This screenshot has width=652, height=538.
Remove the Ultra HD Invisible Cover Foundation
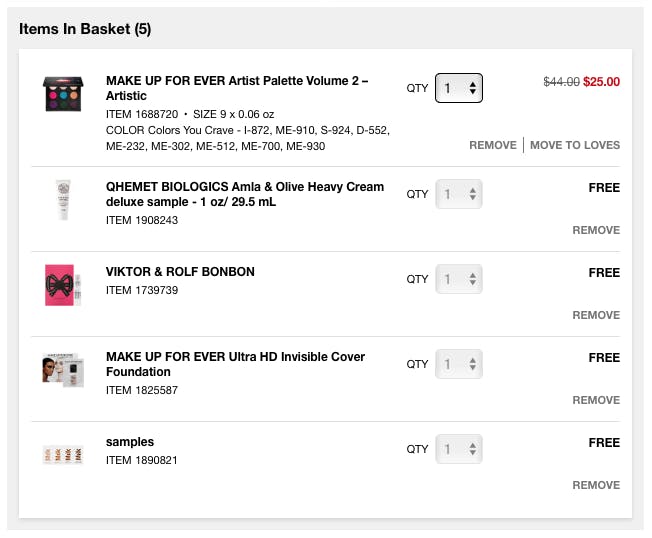[596, 400]
